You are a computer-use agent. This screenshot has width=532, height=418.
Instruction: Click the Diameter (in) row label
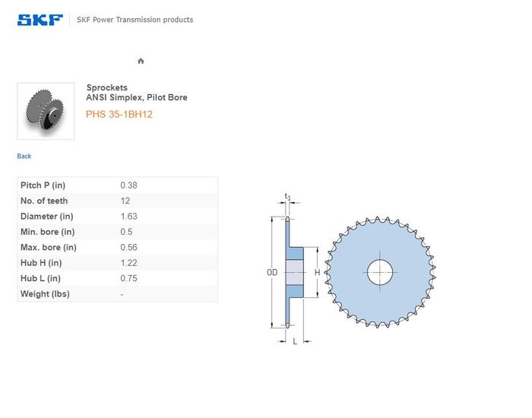(47, 217)
